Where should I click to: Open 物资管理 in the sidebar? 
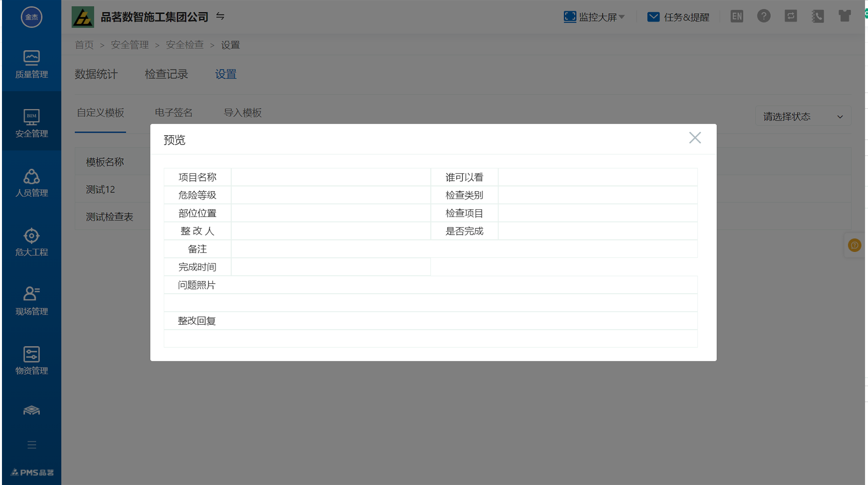coord(31,361)
